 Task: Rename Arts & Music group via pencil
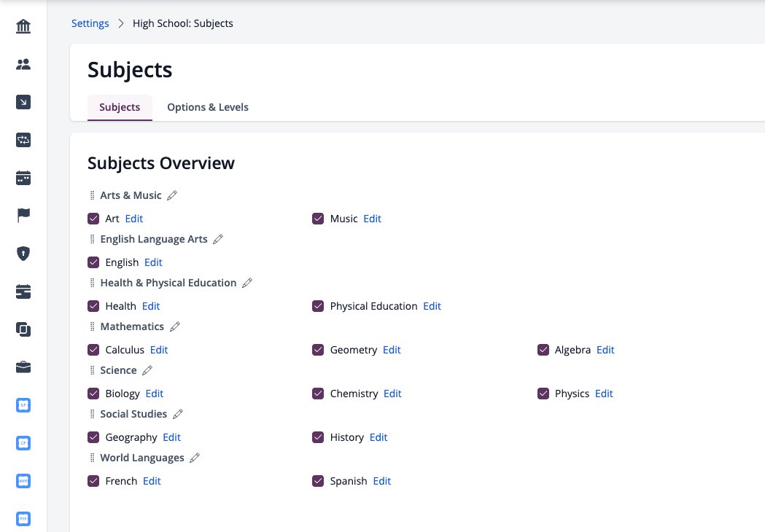click(171, 195)
